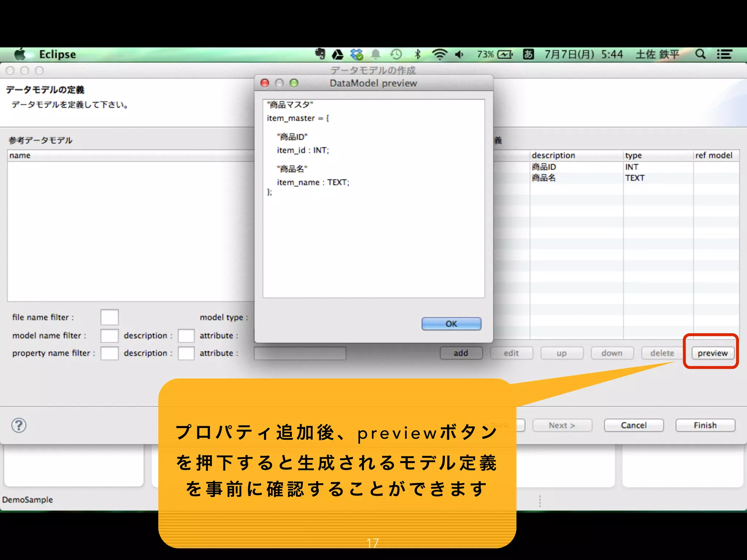Viewport: 747px width, 560px height.
Task: Click the file name filter field
Action: (109, 317)
